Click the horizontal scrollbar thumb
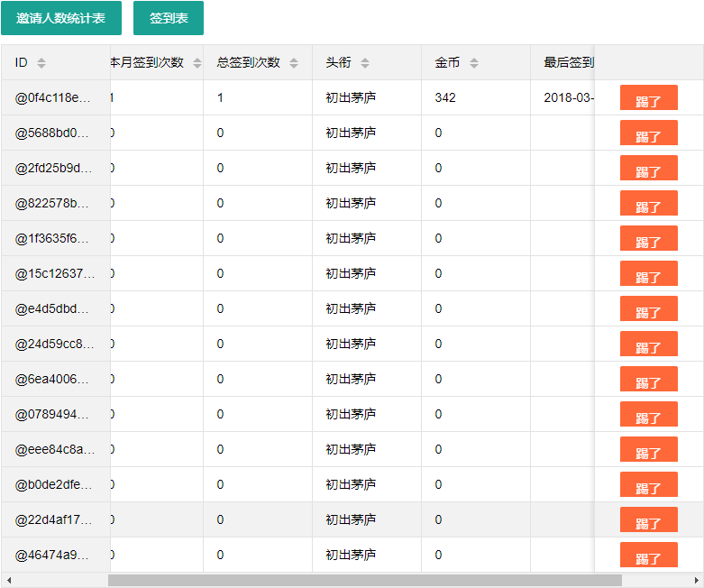The image size is (704, 588). (364, 581)
